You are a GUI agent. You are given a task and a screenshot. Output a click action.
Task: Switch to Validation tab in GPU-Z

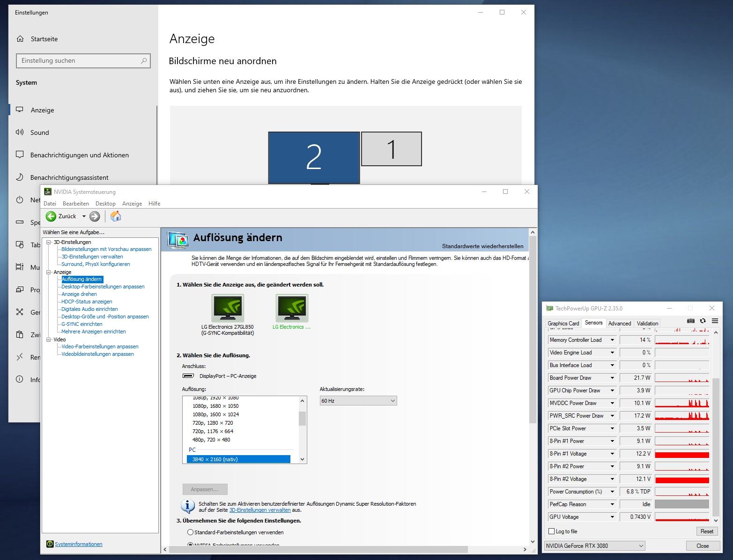click(647, 324)
